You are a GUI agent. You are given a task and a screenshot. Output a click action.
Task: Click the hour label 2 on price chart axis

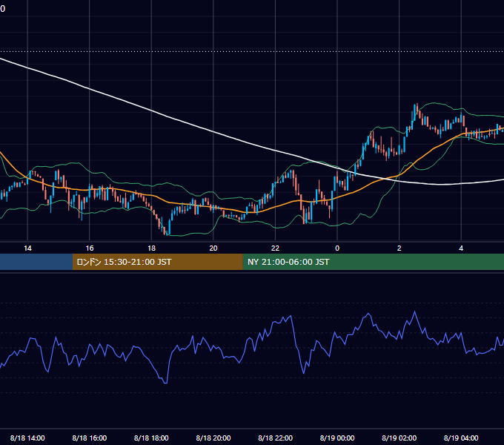pos(399,248)
